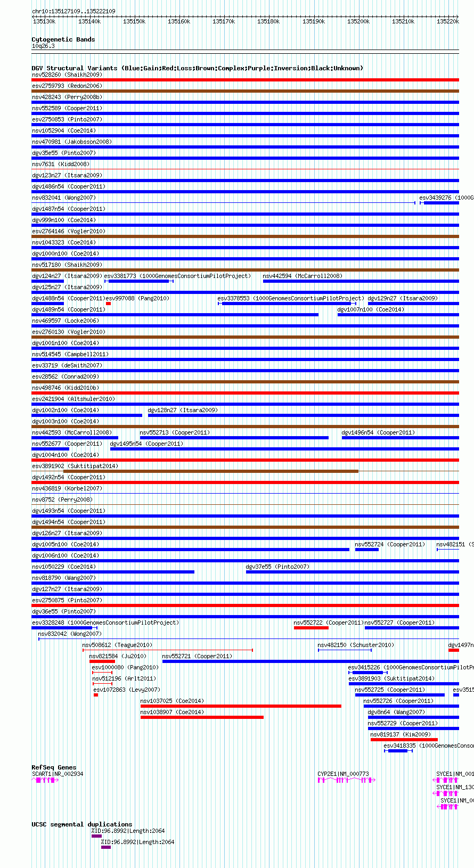Image resolution: width=474 pixels, height=868 pixels.
Task: Click the Cytogenetic Bands track header
Action: pyautogui.click(x=63, y=39)
